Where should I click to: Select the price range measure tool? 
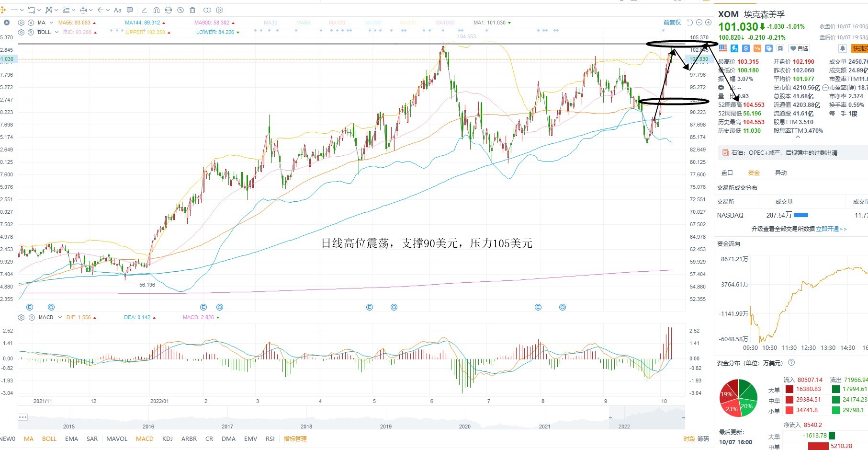pos(83,10)
